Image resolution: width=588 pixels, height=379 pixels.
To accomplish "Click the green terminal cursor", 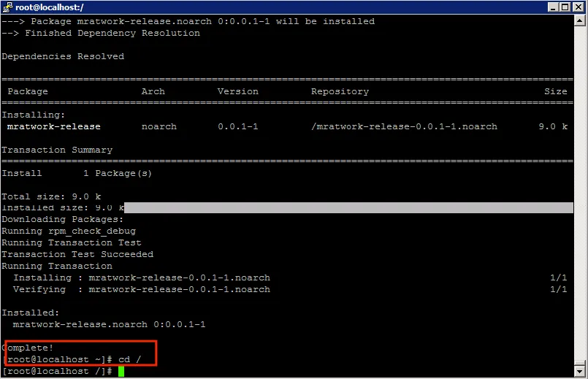I will point(121,372).
